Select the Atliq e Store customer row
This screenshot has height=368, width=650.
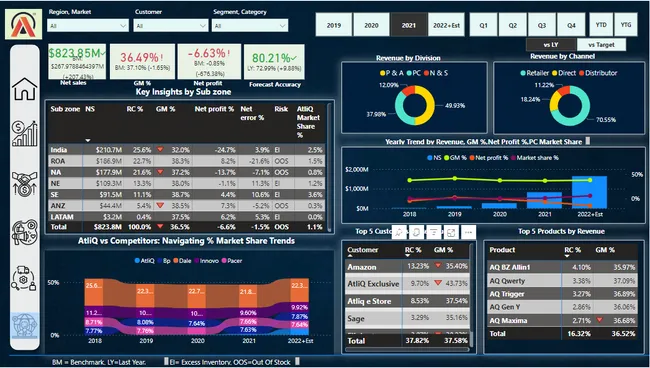click(407, 301)
